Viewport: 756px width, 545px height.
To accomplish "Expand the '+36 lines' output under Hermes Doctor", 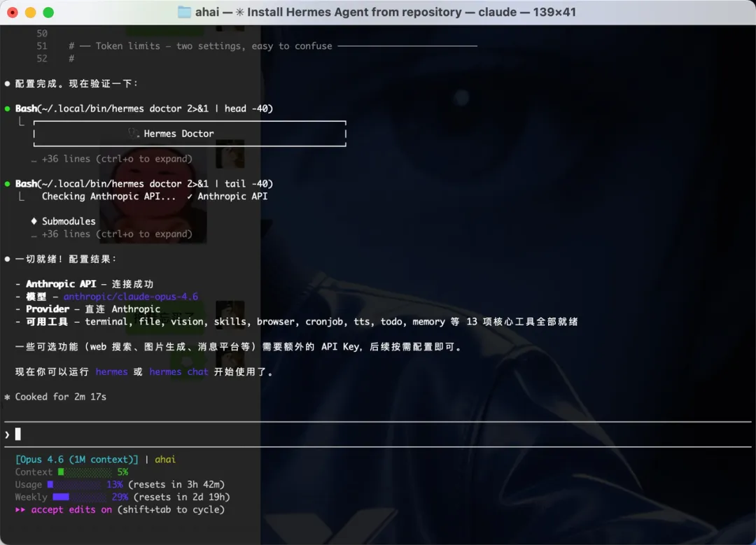I will click(112, 159).
